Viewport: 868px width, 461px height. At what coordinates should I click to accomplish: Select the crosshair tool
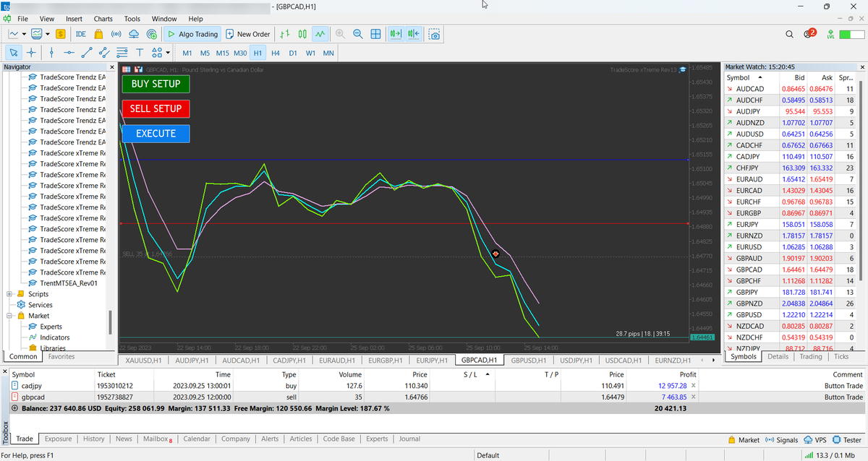(x=31, y=52)
